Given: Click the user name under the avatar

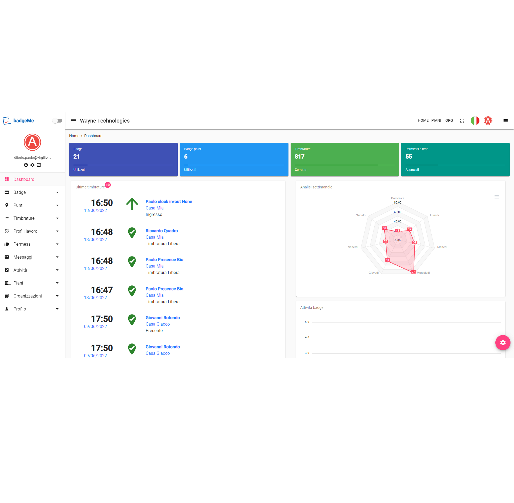Looking at the screenshot, I should 32,157.
